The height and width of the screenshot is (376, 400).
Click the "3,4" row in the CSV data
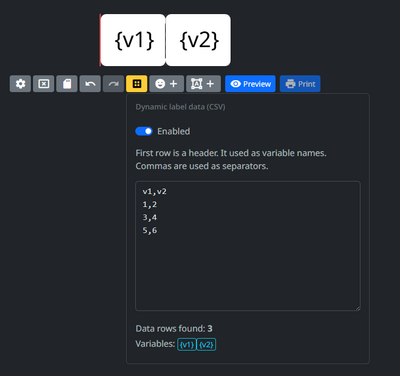point(150,218)
